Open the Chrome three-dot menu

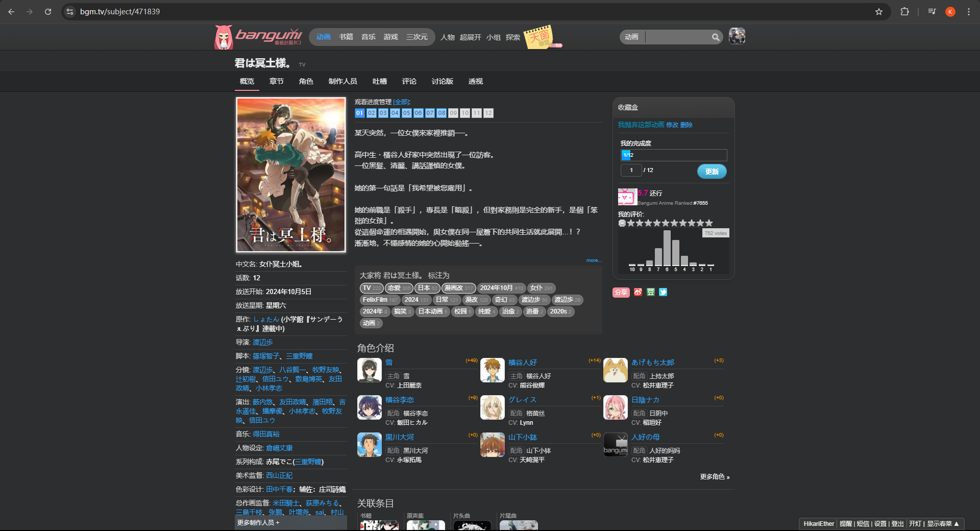[969, 11]
